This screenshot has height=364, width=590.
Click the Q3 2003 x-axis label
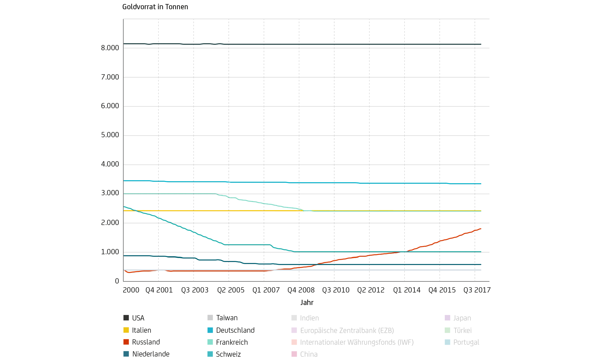(195, 290)
